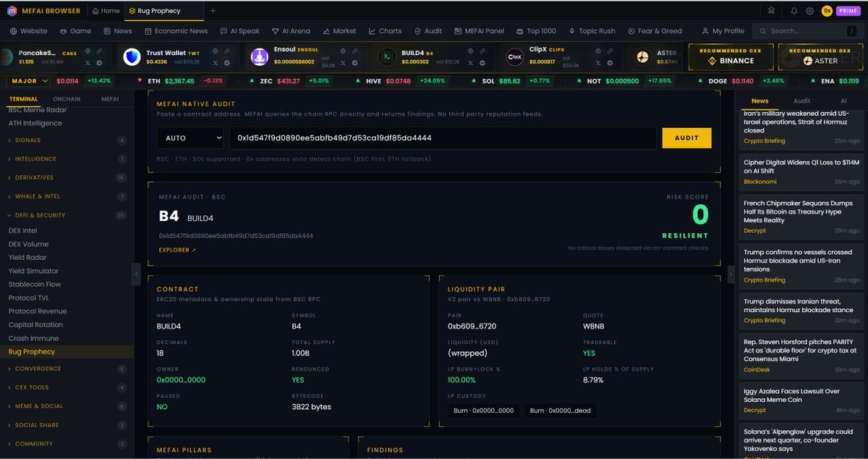Expand the DERIVATIVES sidebar group
The height and width of the screenshot is (459, 868).
pos(67,177)
